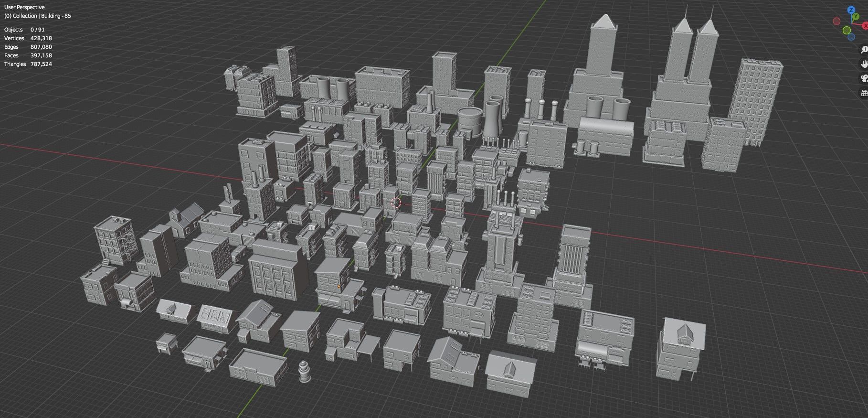The height and width of the screenshot is (418, 868).
Task: Select the single pyramid-top tower model
Action: click(600, 72)
